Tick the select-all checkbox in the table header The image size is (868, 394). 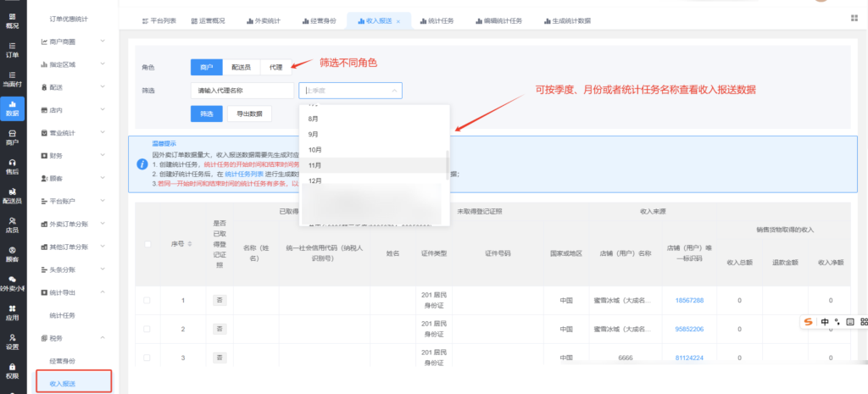tap(148, 244)
